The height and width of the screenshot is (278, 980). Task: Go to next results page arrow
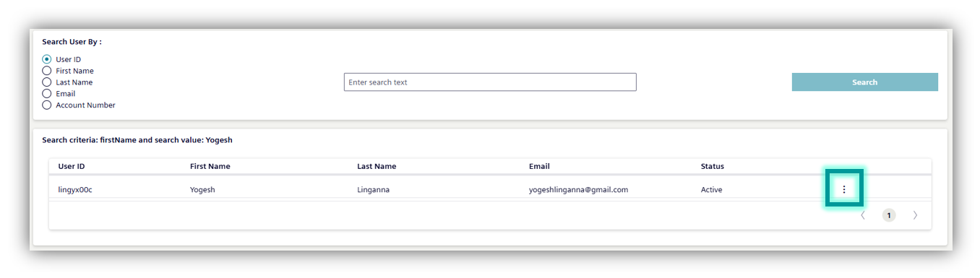(915, 215)
